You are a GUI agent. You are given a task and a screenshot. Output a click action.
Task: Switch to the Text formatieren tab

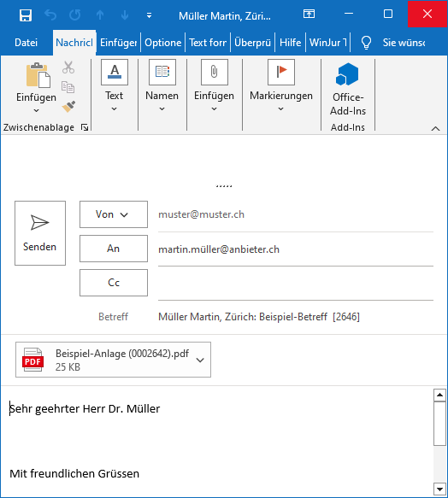(208, 43)
